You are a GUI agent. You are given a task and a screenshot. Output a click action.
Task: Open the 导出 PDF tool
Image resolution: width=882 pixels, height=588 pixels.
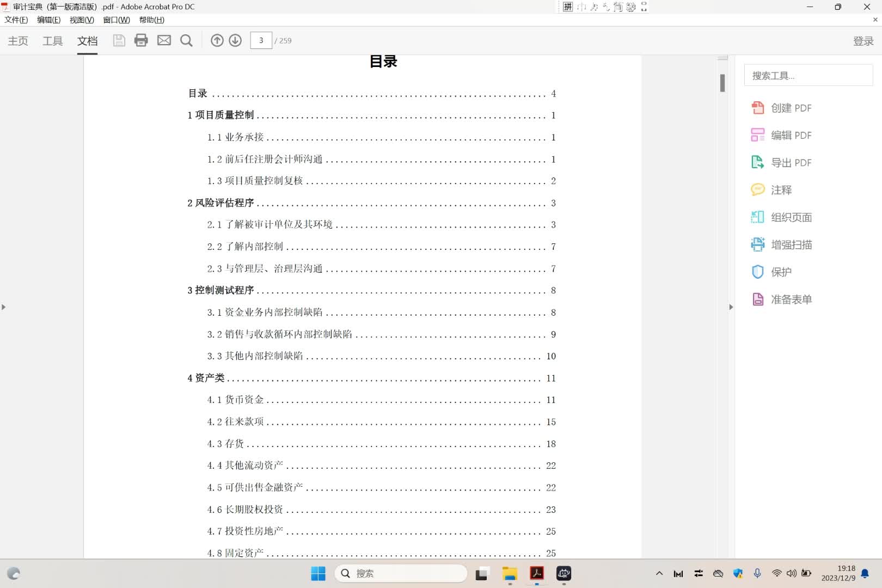tap(781, 162)
